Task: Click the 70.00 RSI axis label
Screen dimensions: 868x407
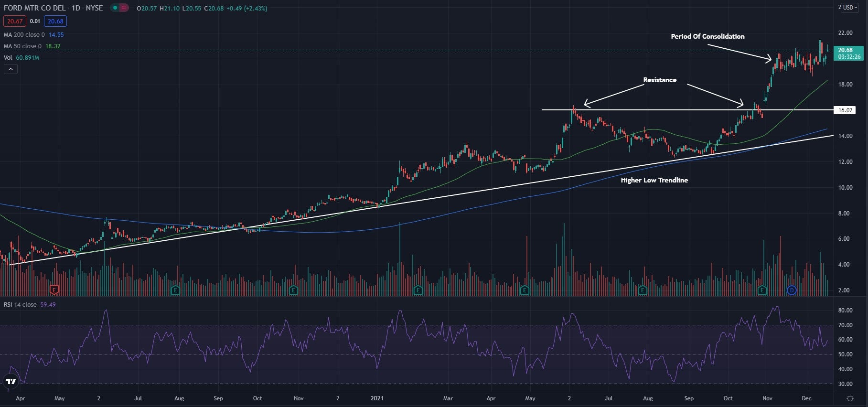Action: coord(845,325)
